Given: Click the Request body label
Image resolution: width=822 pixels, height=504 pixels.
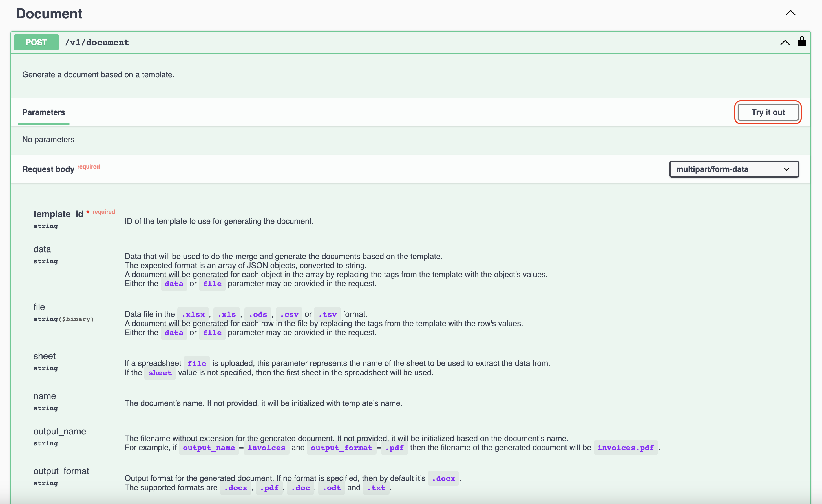Looking at the screenshot, I should [x=48, y=169].
